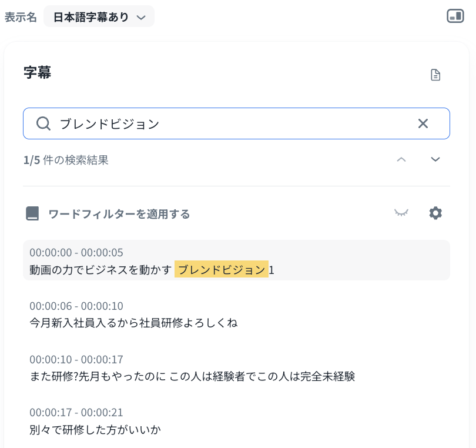Screen dimensions: 476x448
Task: Clear the search text with X
Action: pyautogui.click(x=423, y=123)
